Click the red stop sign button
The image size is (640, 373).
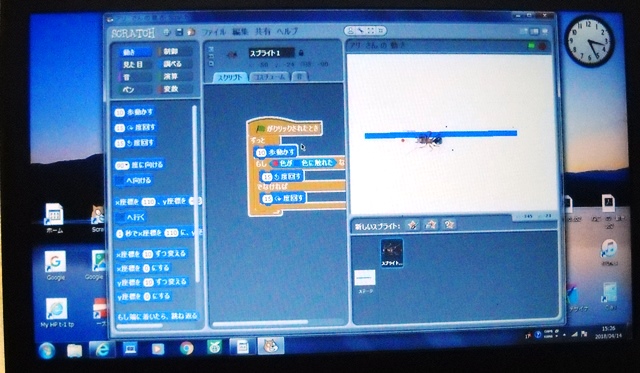542,46
